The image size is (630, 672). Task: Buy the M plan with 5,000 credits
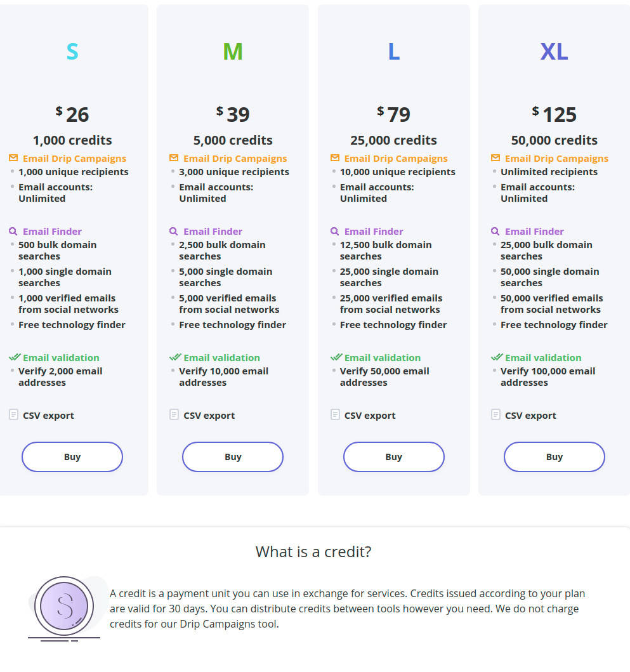click(232, 456)
